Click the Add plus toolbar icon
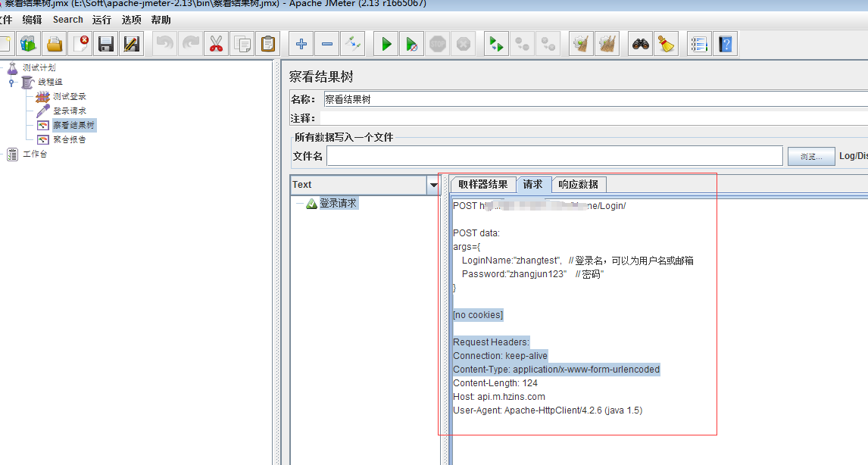 click(301, 44)
